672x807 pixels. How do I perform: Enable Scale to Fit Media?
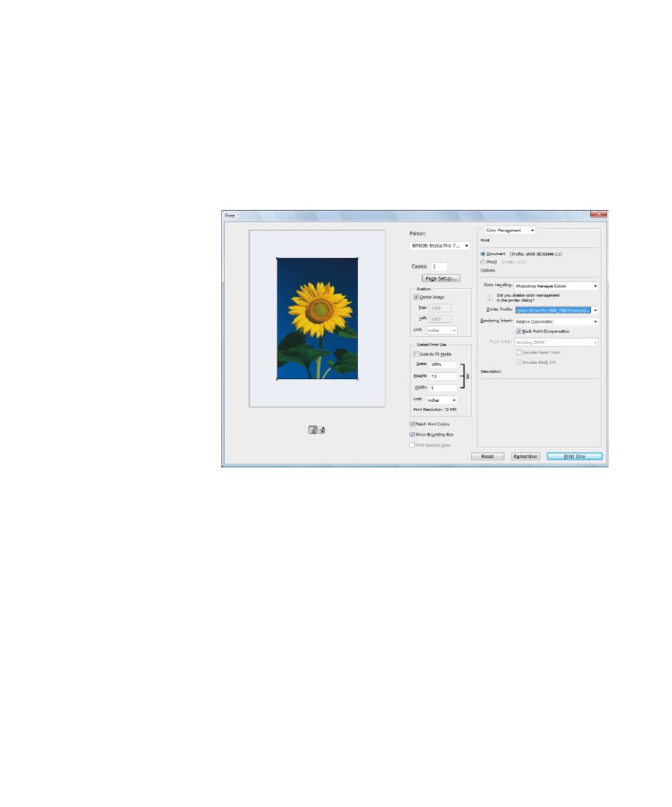[416, 354]
